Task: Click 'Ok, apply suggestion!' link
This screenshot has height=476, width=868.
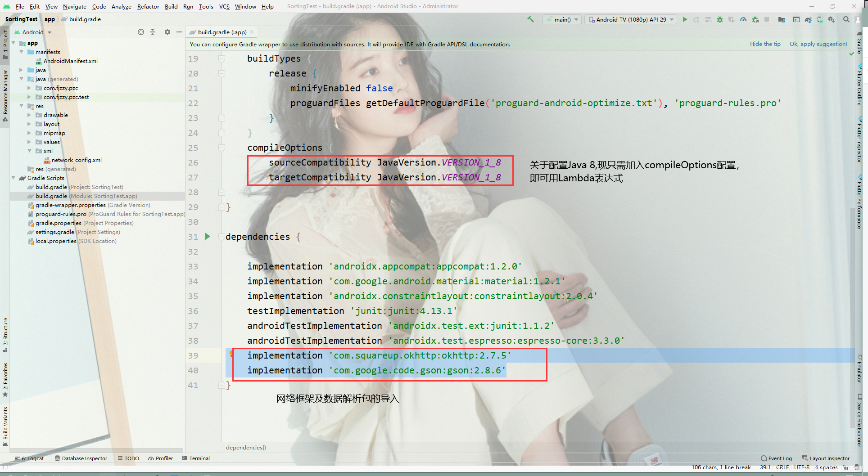Action: [818, 44]
